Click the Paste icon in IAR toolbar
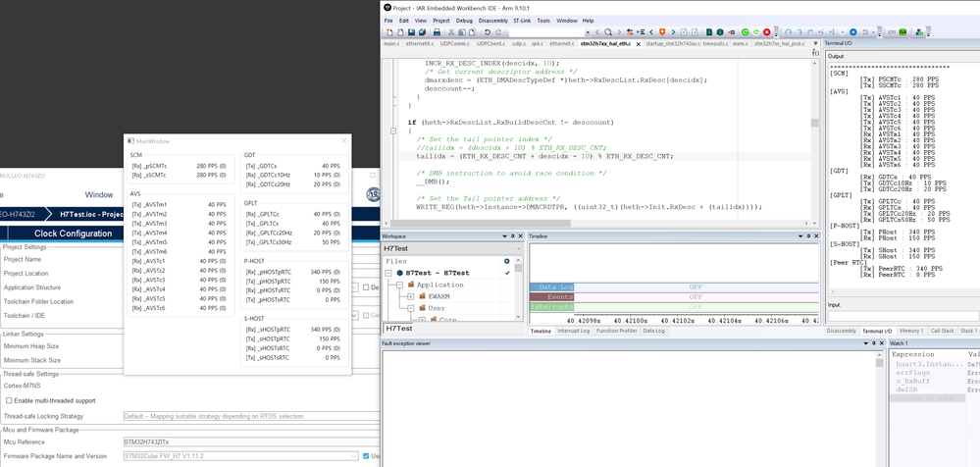The image size is (980, 467). click(x=473, y=31)
